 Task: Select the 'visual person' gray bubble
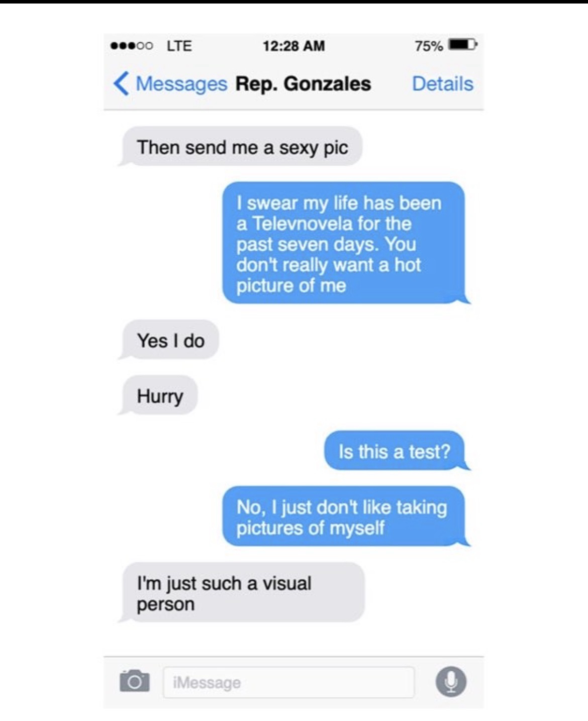pyautogui.click(x=242, y=593)
